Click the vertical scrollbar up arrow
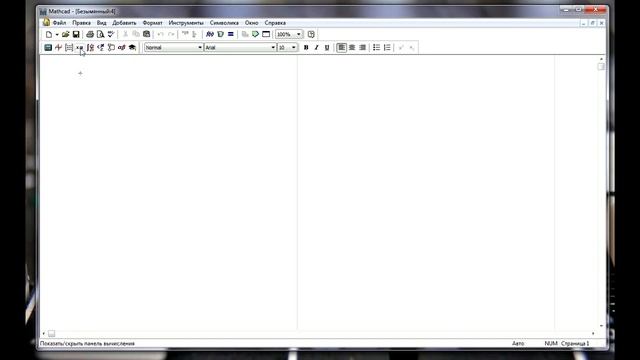Viewport: 640px width, 360px height. click(601, 59)
